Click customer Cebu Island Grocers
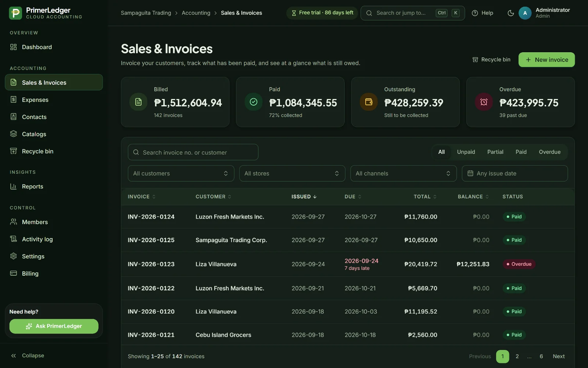The image size is (588, 368). coord(223,335)
